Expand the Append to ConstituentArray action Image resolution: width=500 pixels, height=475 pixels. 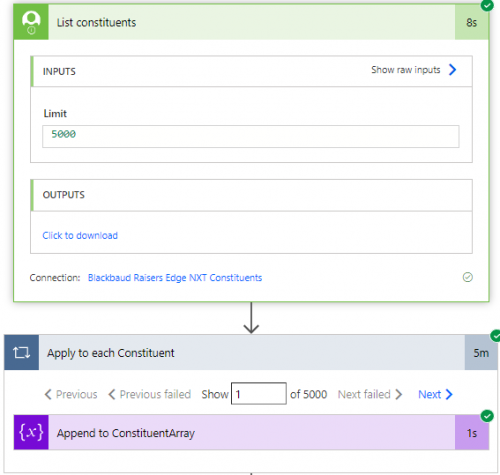252,433
